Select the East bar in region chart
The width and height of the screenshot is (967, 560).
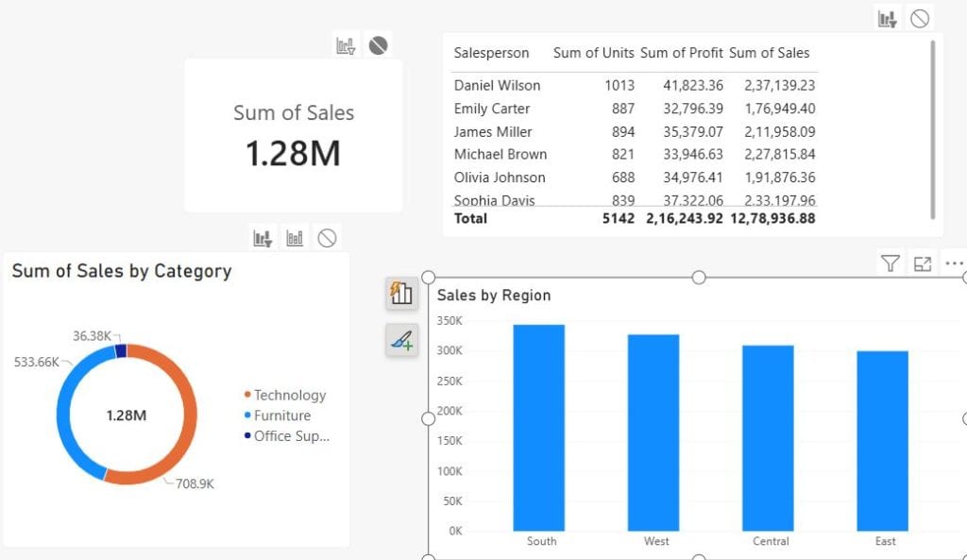pos(883,441)
